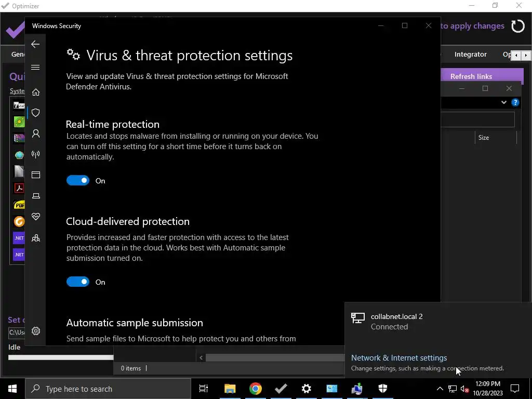Open Device performance & health heart icon
Screen dimensions: 532x399
point(36,217)
